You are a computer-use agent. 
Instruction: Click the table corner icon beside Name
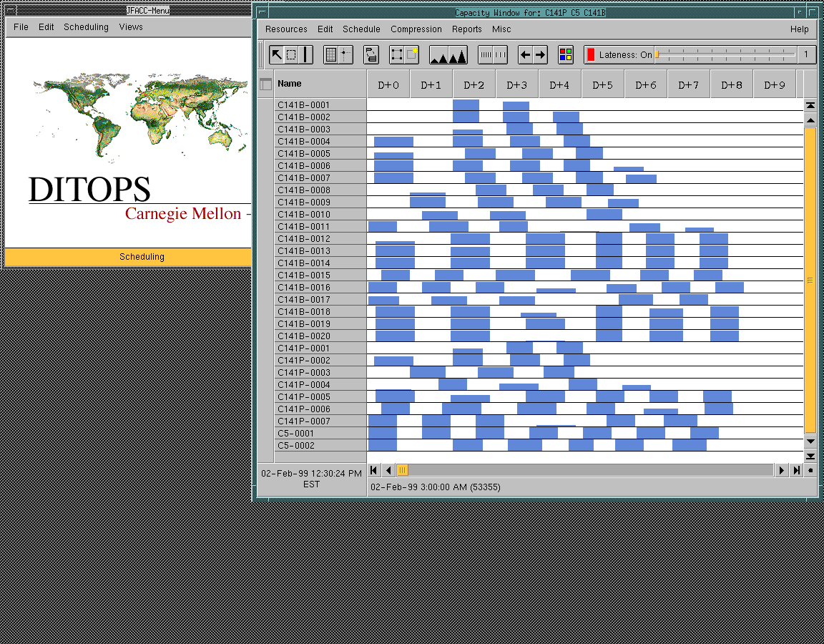[x=266, y=84]
